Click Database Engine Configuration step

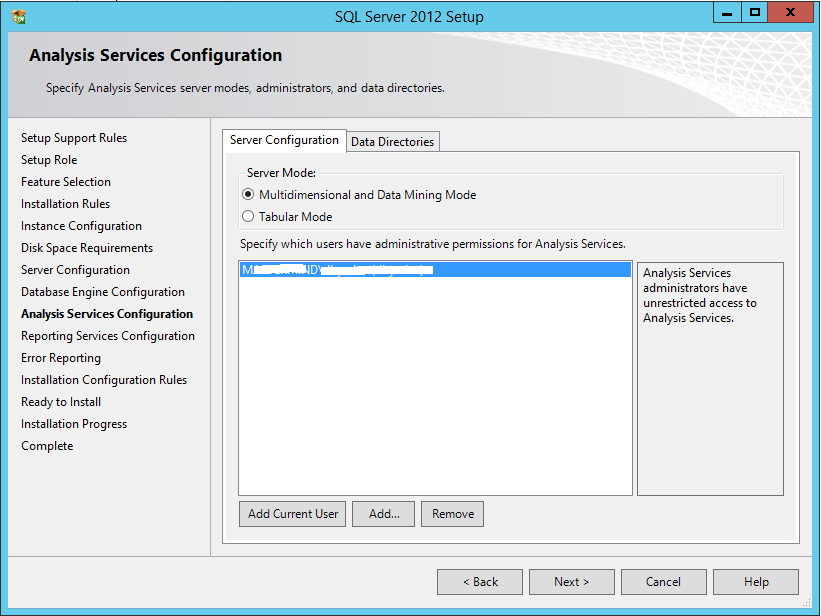point(103,292)
